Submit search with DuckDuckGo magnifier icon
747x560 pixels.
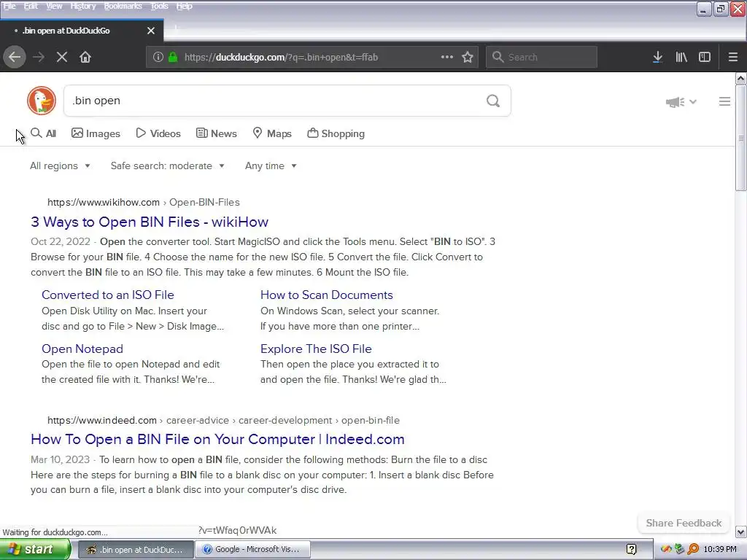[493, 101]
